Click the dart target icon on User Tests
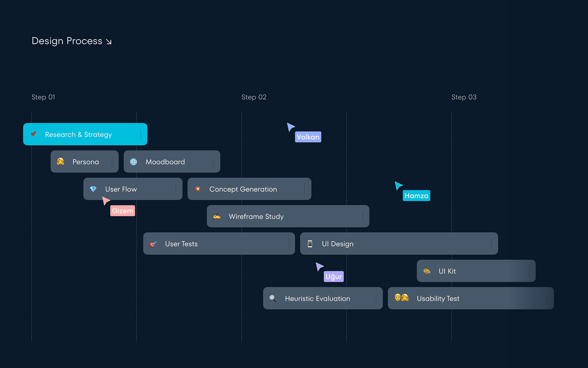 [153, 244]
